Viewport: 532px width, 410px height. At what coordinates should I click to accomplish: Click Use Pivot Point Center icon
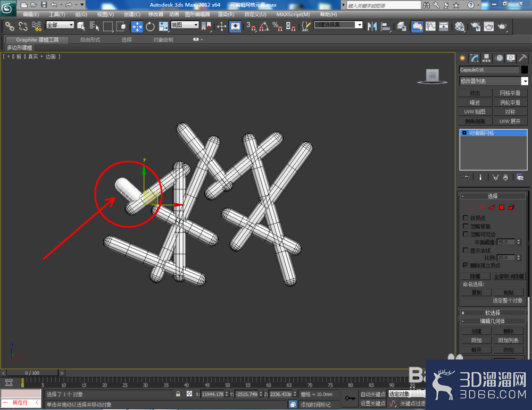click(x=206, y=27)
